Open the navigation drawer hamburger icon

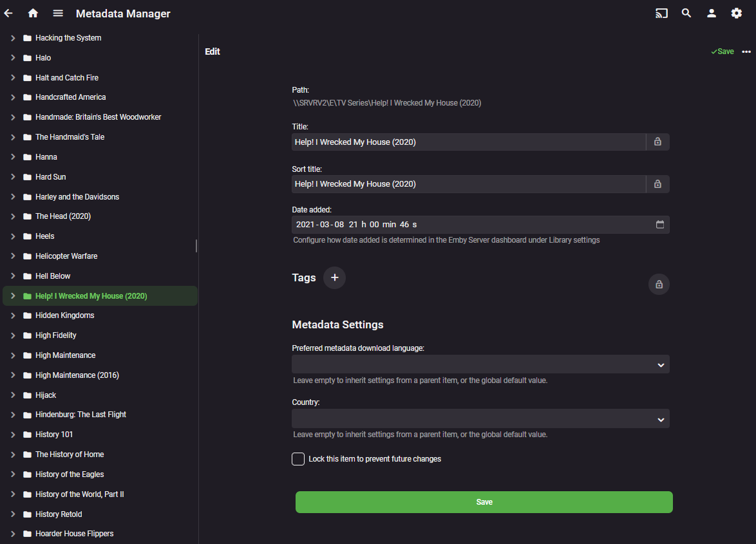click(x=58, y=13)
